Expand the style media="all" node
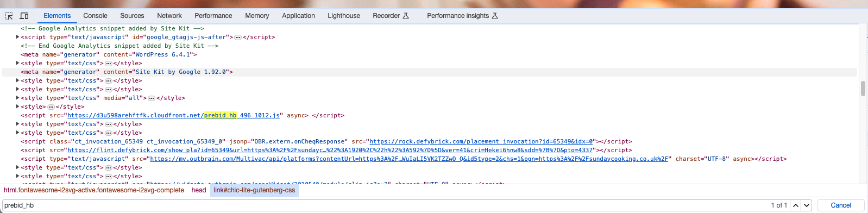868x213 pixels. coord(17,98)
